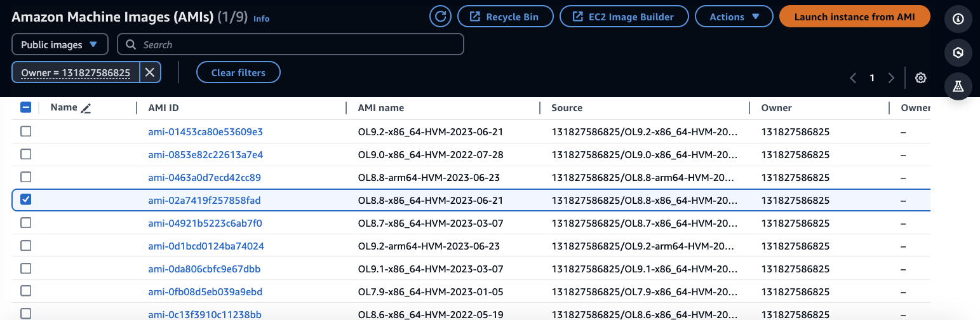Open AMI ami-01453ca80e53609e3 link

coord(205,132)
